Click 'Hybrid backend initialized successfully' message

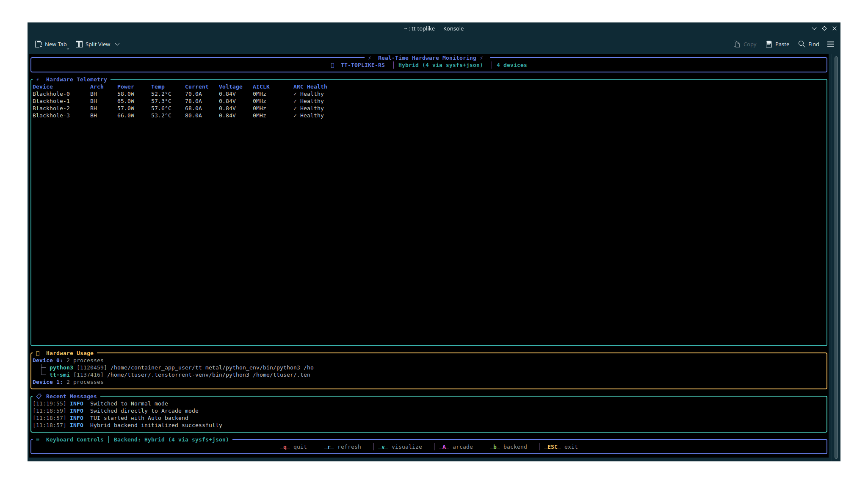pyautogui.click(x=156, y=425)
